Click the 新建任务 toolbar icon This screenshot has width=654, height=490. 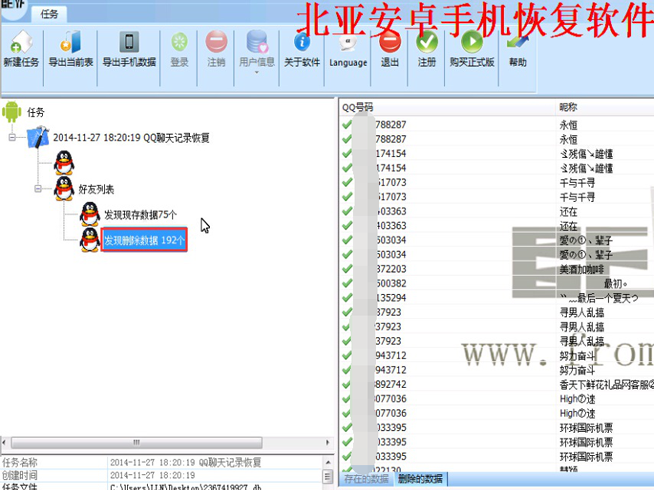[21, 43]
